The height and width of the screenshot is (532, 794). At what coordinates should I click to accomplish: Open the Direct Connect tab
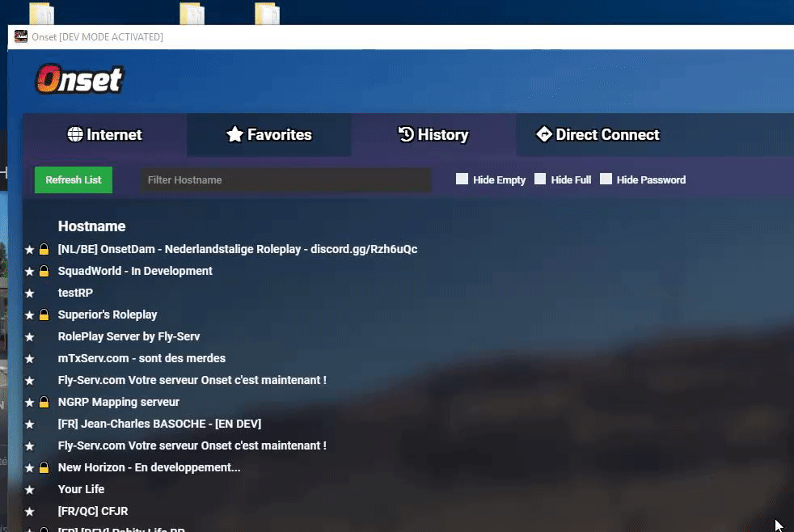coord(598,135)
